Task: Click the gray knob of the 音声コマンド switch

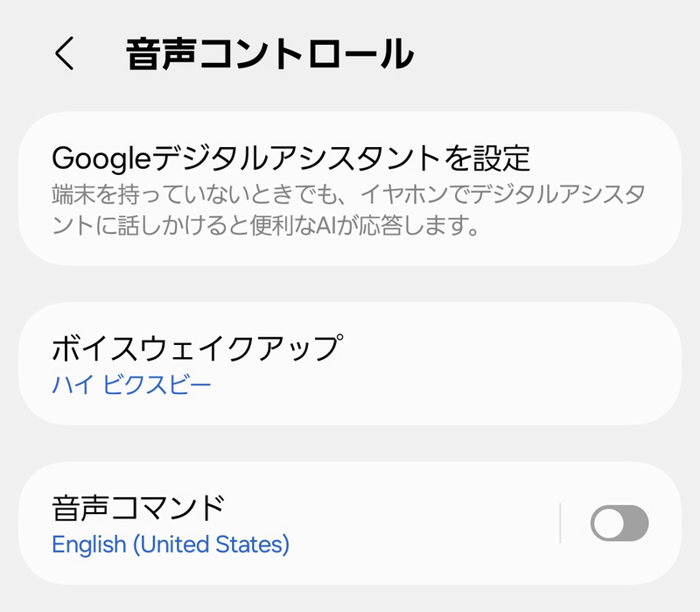Action: [x=608, y=524]
